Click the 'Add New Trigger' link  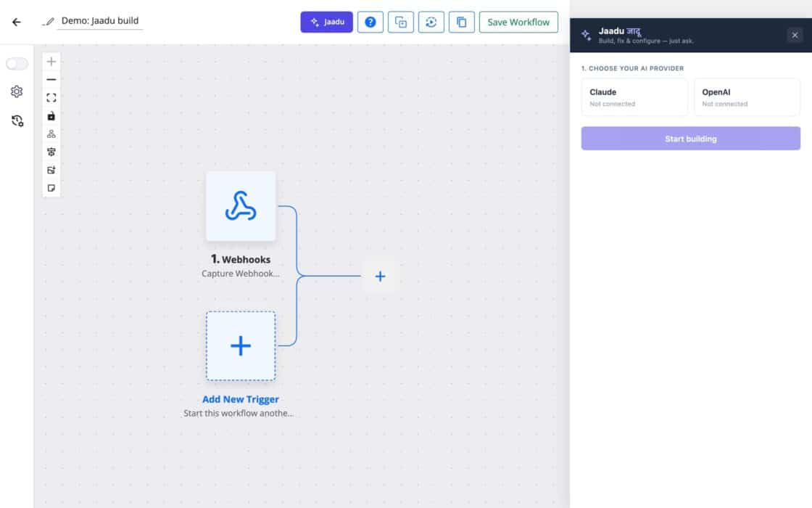click(240, 399)
